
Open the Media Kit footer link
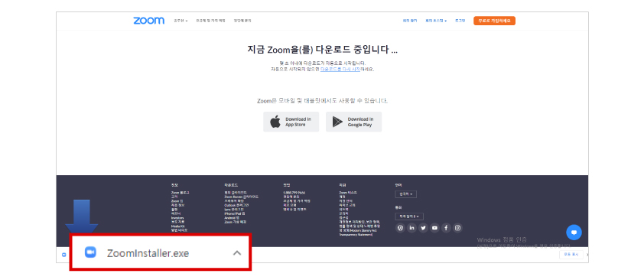point(177,226)
